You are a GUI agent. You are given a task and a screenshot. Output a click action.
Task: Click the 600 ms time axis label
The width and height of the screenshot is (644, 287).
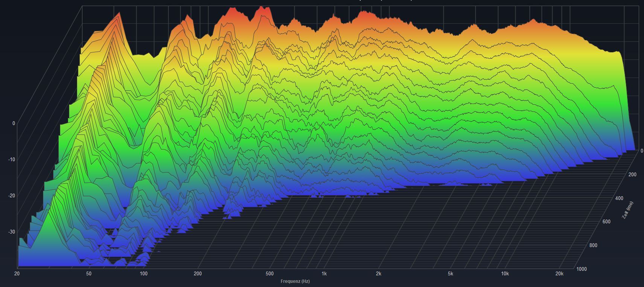(x=606, y=221)
